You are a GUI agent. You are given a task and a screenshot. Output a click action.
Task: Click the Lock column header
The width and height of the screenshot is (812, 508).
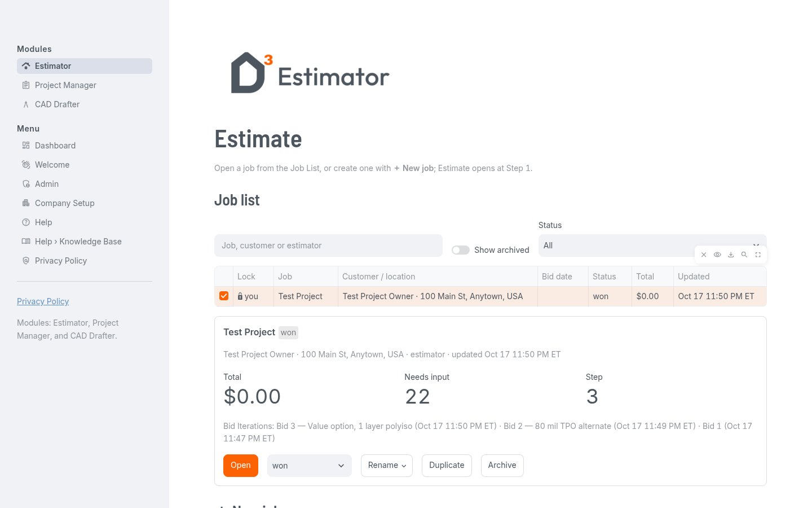point(253,277)
